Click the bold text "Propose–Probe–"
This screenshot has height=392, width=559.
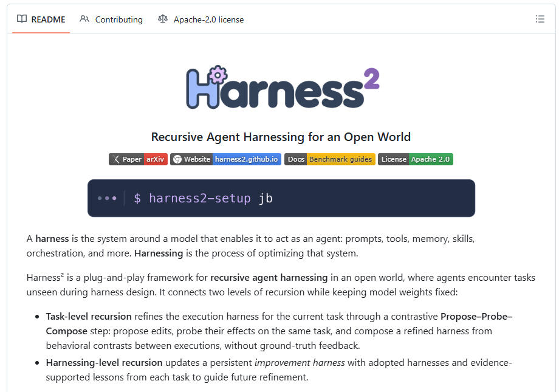pyautogui.click(x=476, y=317)
